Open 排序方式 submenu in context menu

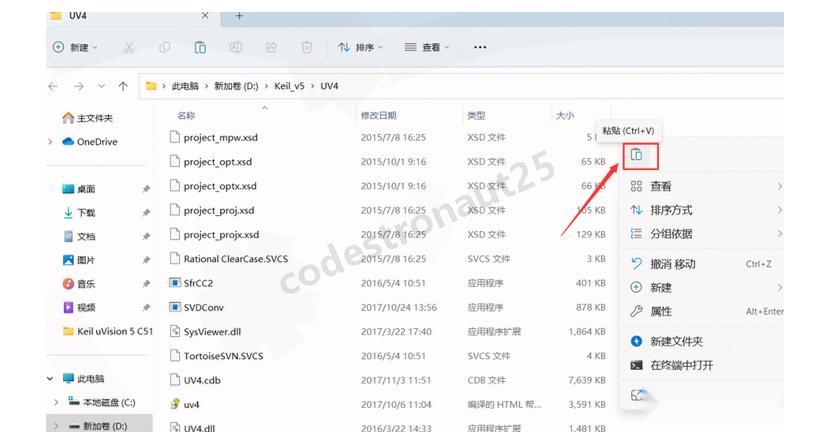pos(704,210)
